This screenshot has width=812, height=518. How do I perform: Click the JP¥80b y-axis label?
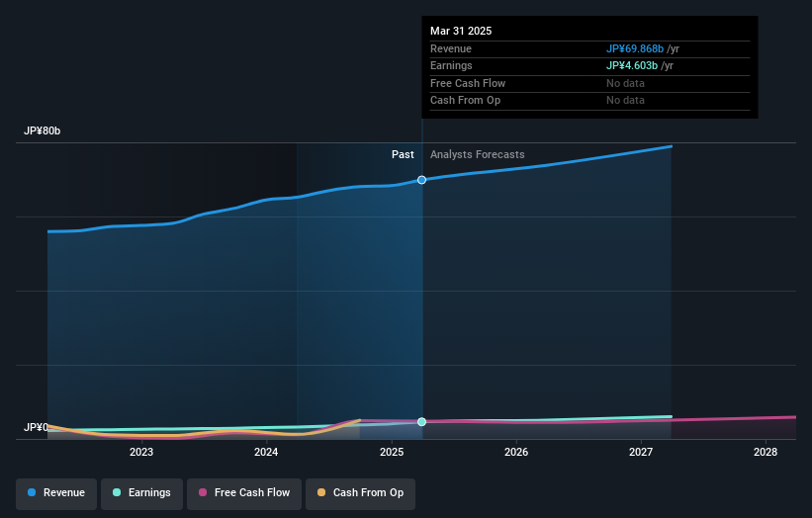[42, 130]
